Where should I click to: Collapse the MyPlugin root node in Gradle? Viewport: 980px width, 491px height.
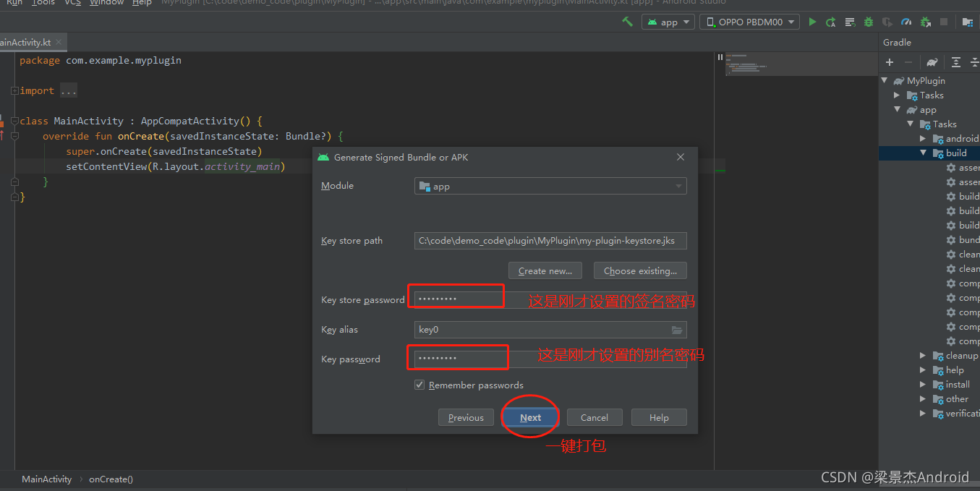point(885,81)
